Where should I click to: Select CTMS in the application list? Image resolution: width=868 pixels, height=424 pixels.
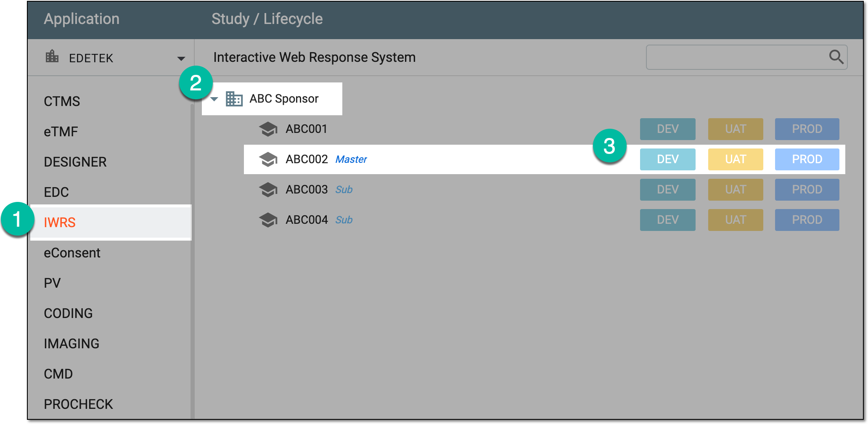coord(62,101)
